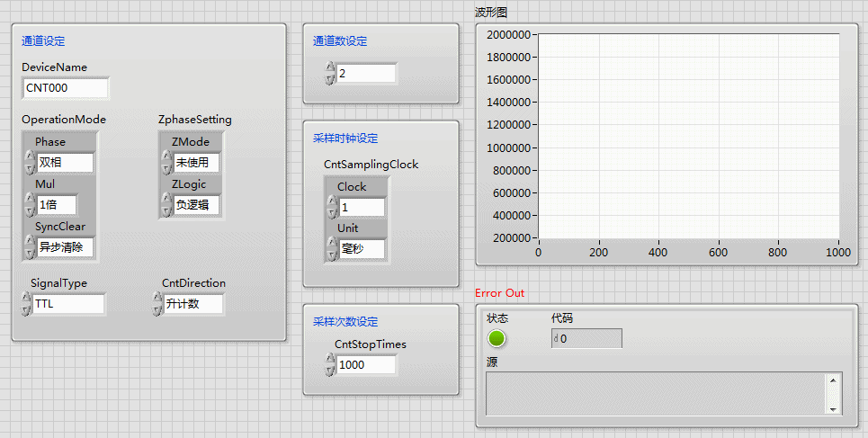The height and width of the screenshot is (438, 868).
Task: Open the Phase selector showing 双相
Action: 65,163
